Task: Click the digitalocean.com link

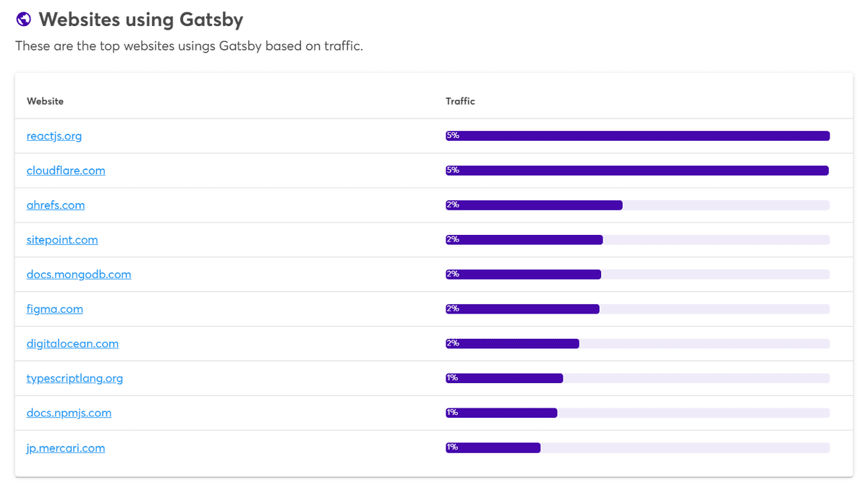Action: point(72,343)
